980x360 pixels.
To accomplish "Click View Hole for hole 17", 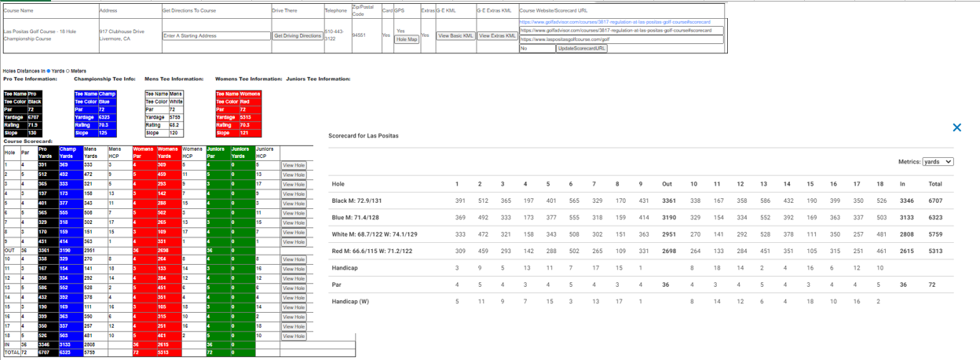I will coord(294,326).
